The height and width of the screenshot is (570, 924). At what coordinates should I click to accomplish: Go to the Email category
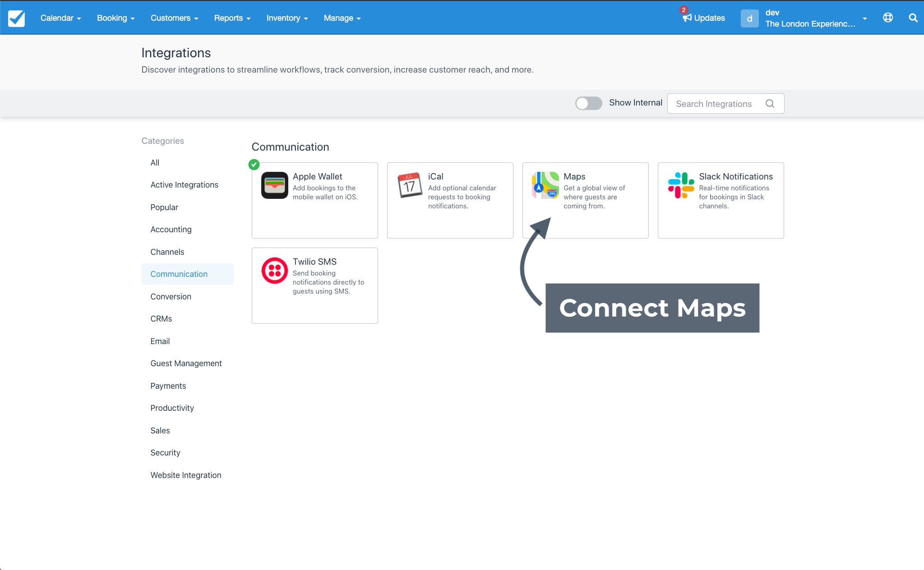tap(160, 341)
